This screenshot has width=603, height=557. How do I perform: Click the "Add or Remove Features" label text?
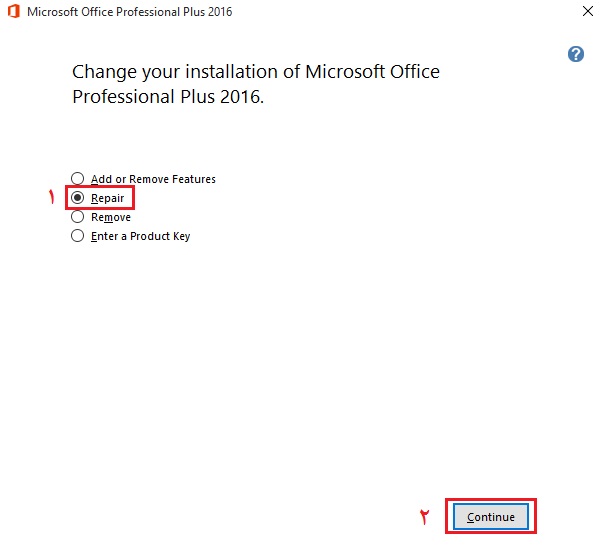(153, 179)
